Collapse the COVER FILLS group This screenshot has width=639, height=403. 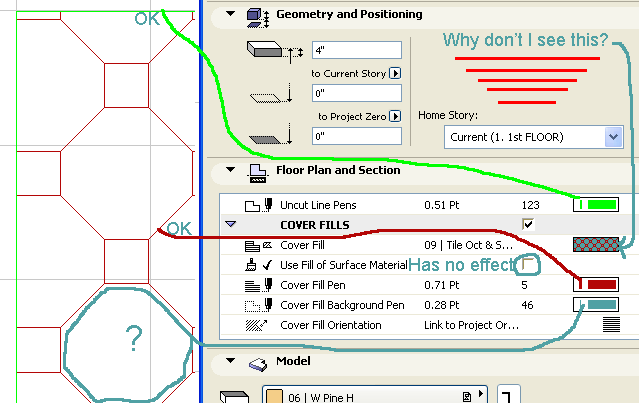click(231, 224)
